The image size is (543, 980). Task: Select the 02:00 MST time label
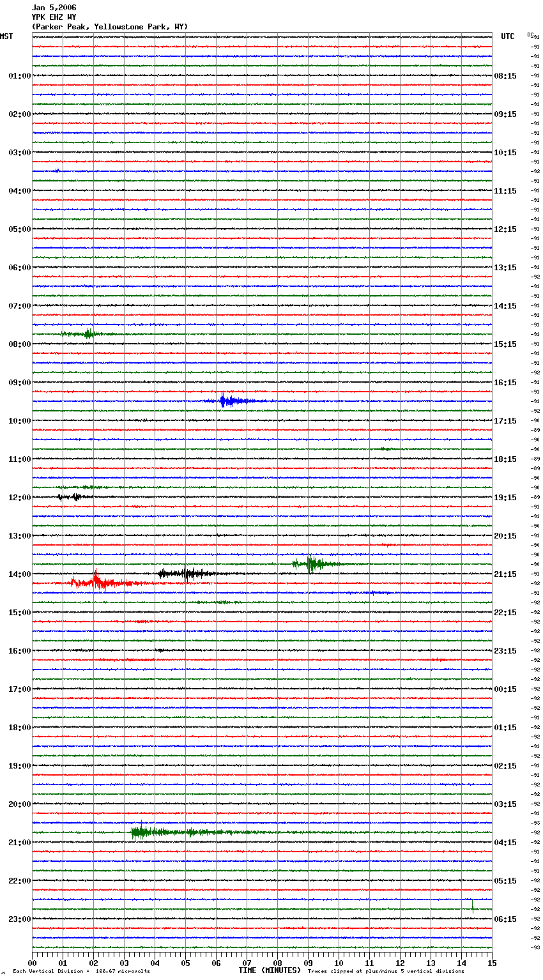click(19, 114)
